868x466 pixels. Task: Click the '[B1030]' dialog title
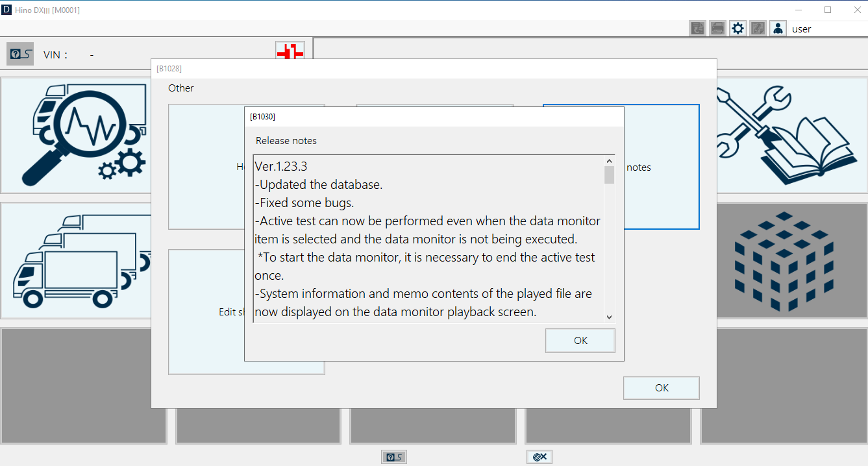263,117
